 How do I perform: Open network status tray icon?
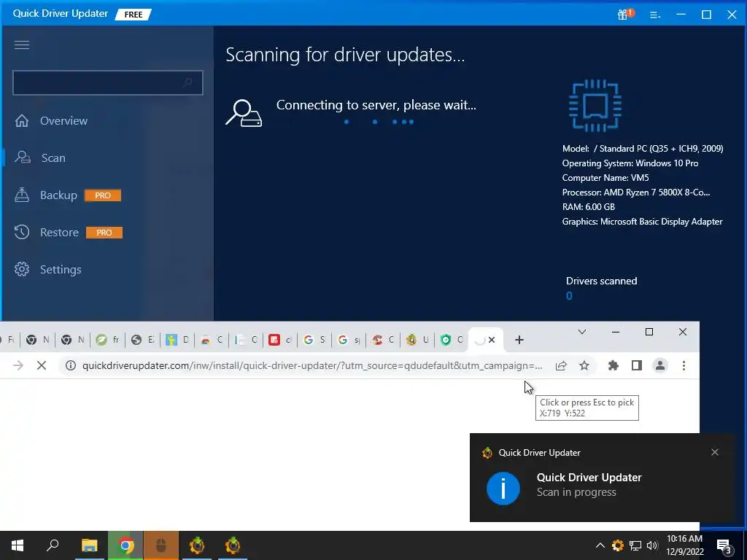(x=635, y=545)
